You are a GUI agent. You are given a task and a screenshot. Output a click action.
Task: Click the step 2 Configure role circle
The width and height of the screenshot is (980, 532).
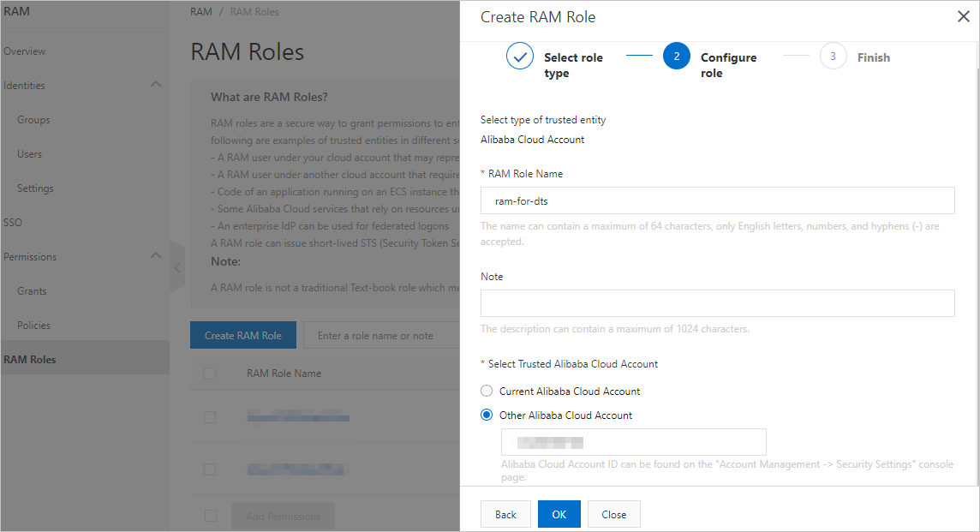pos(676,57)
